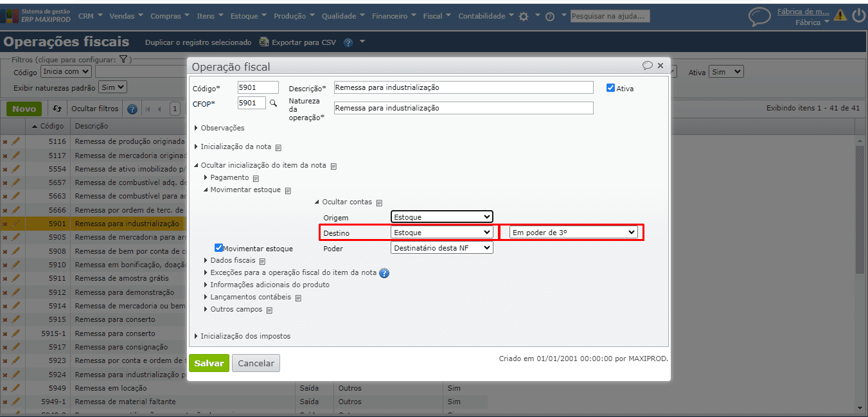Select row Remessa de amostra grátis
Viewport: 868px width, 417px height.
[122, 278]
